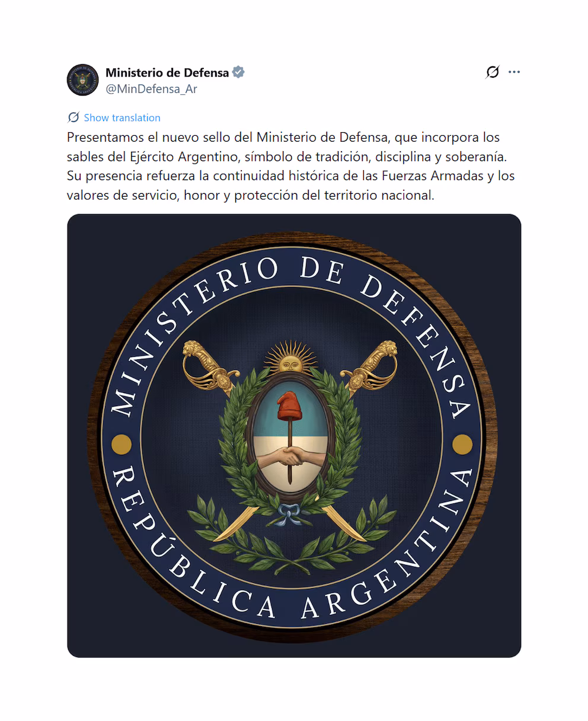Click the verified badge beside the account name

238,72
